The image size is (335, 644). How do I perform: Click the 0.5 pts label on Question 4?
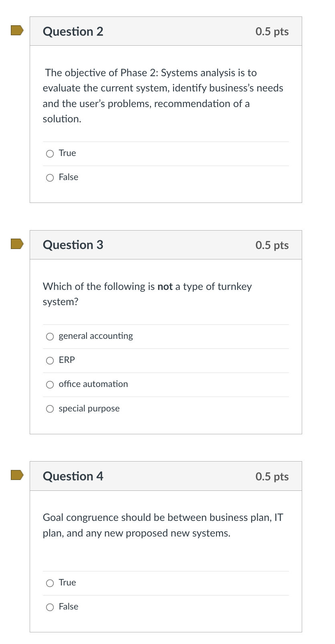pos(272,476)
